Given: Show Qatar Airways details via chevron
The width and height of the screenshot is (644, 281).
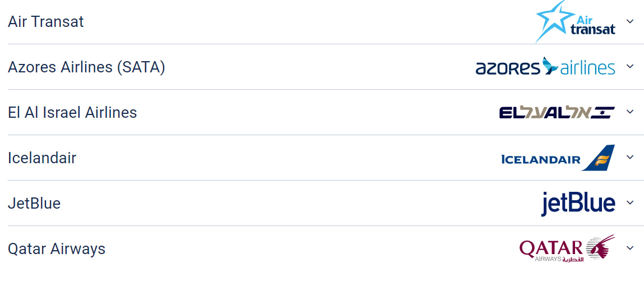Looking at the screenshot, I should coord(630,248).
